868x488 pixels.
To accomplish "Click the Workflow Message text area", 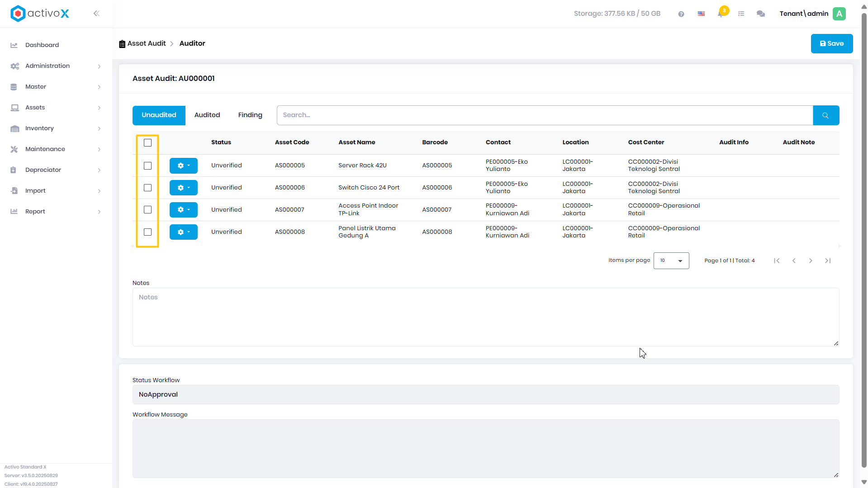I will pos(485,449).
